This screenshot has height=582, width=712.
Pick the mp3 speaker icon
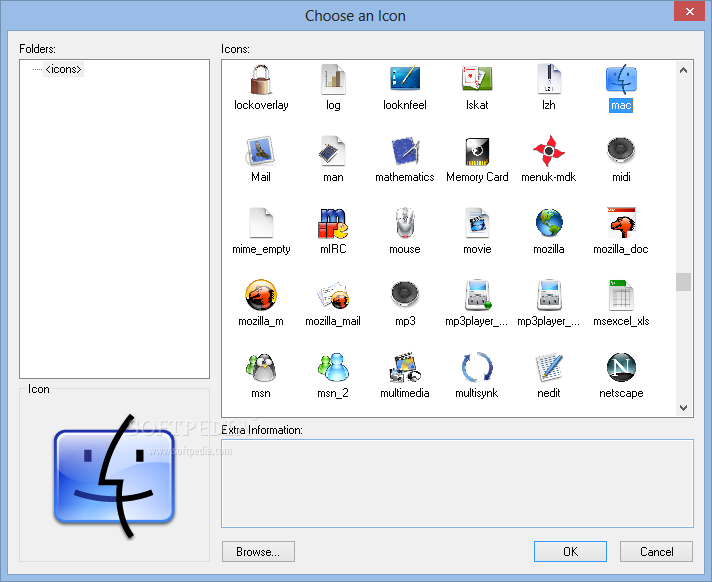point(405,294)
